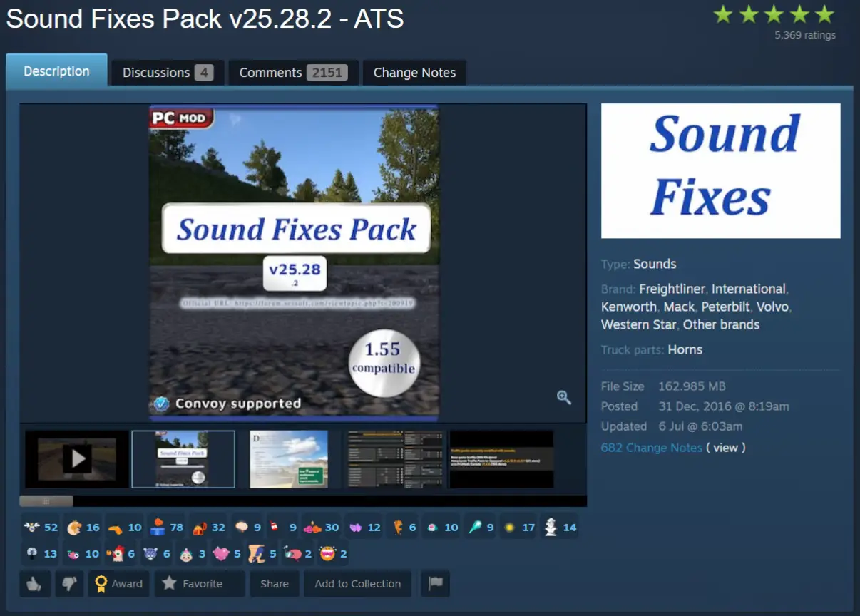Screen dimensions: 860x616
Task: Click the Kenworth brand link
Action: click(629, 307)
